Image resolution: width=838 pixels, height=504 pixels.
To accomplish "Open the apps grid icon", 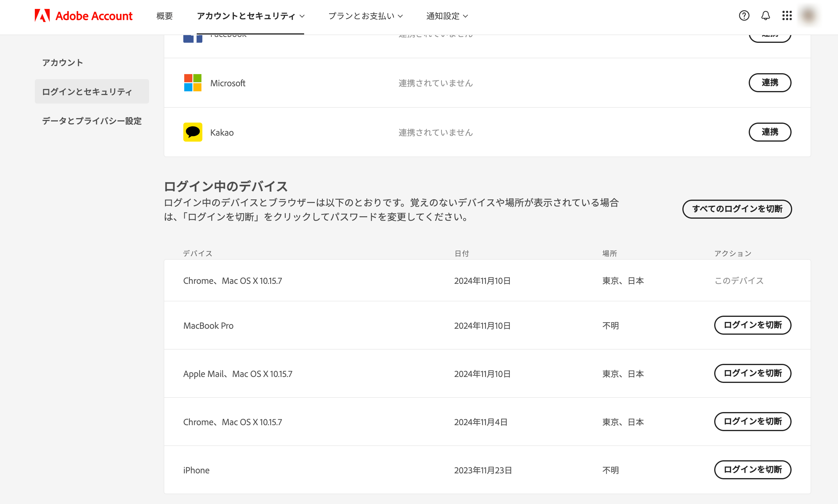I will (x=787, y=16).
